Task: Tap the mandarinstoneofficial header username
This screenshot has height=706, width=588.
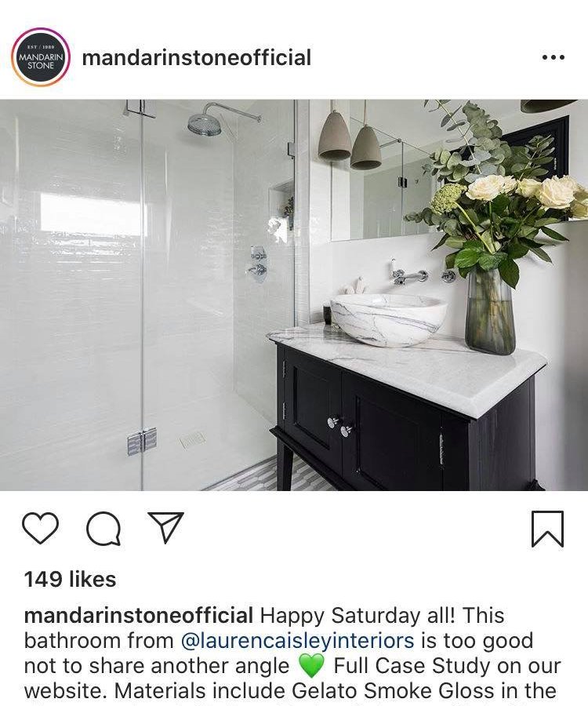Action: point(197,57)
